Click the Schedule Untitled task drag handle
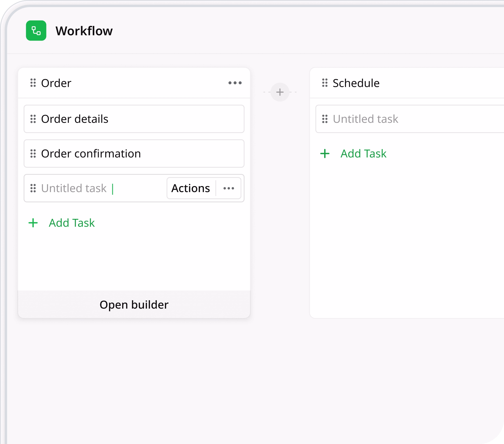This screenshot has width=504, height=444. (x=325, y=119)
